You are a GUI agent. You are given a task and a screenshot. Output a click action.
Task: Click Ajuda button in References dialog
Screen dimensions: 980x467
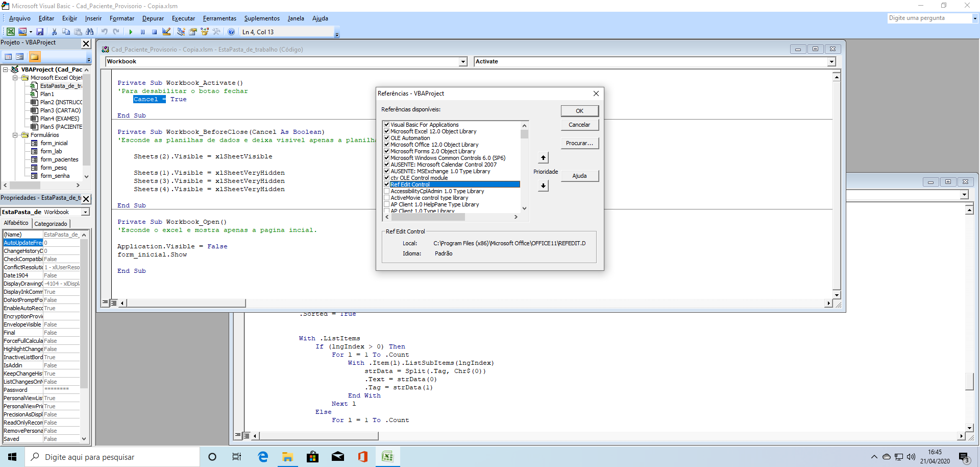click(x=579, y=176)
